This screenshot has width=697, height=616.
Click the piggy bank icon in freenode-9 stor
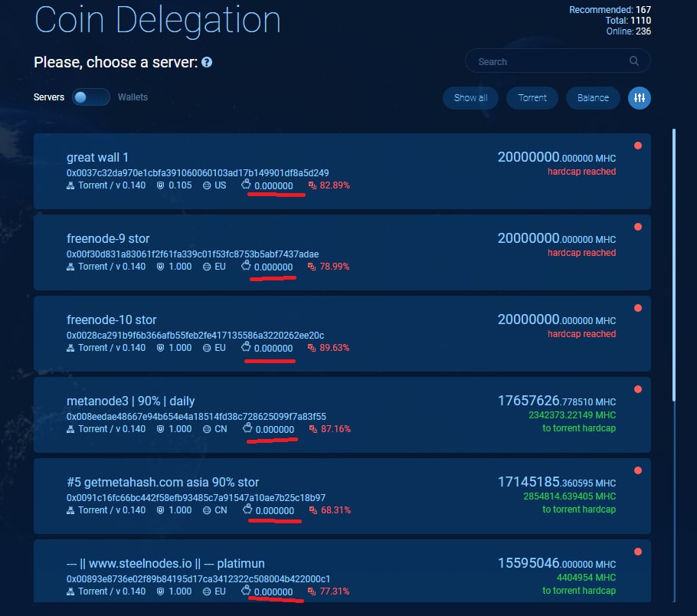(x=246, y=266)
